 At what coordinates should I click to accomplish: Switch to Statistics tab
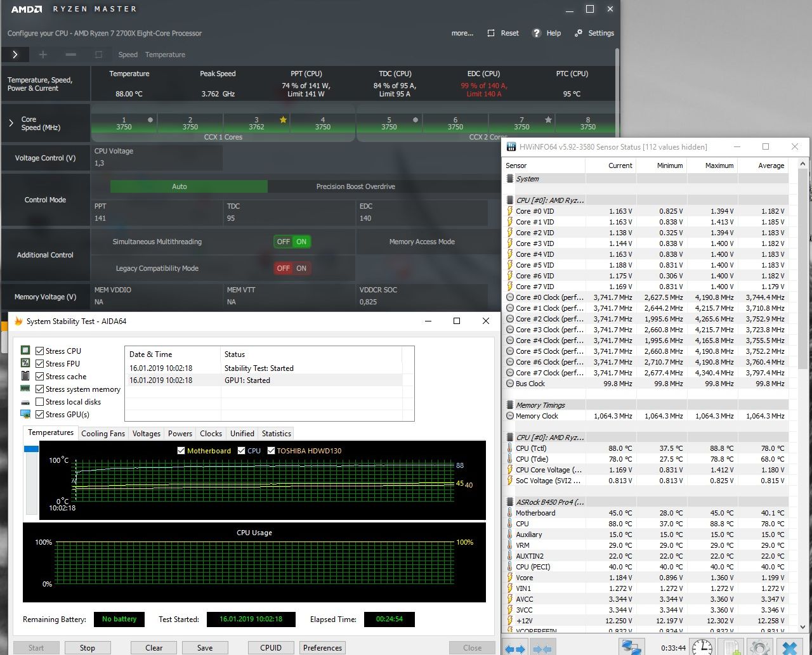(277, 434)
